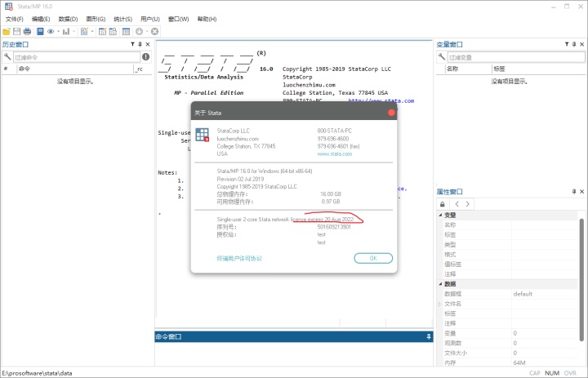The image size is (588, 378).
Task: Click the Data Editor (edit) icon
Action: [x=102, y=32]
